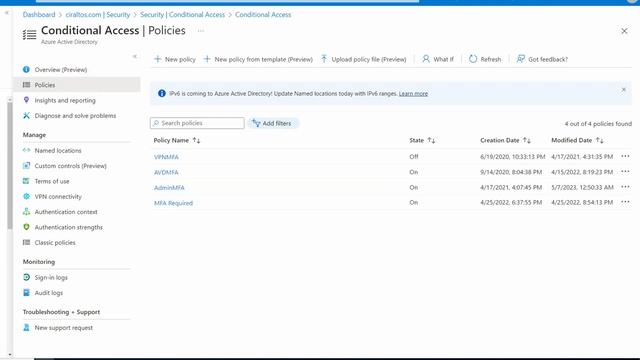Click the '4 out of 4 policies found' text
This screenshot has width=640, height=360.
tap(598, 124)
